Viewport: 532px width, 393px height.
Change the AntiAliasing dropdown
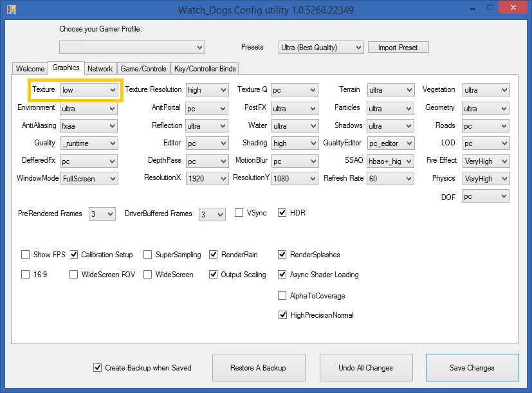click(x=89, y=126)
